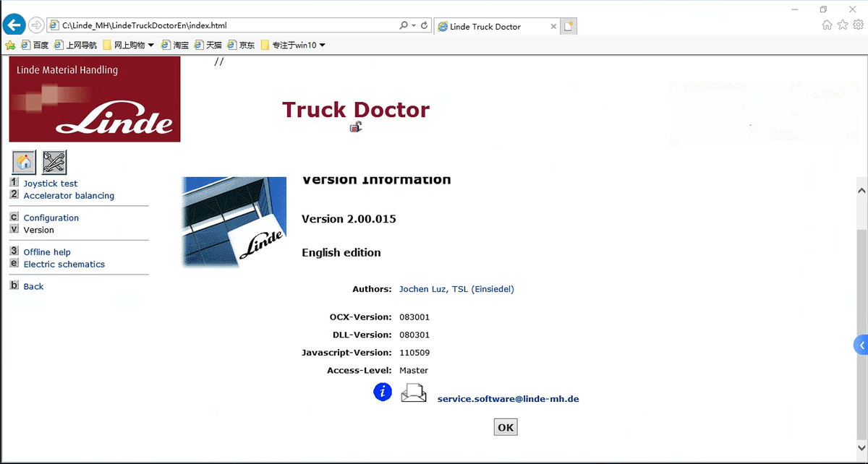868x464 pixels.
Task: Click the blue information icon
Action: tap(383, 392)
